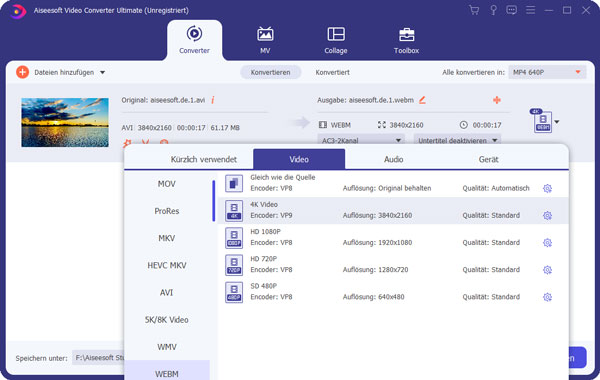600x380 pixels.
Task: Open settings gear for HD 720P preset
Action: click(548, 270)
